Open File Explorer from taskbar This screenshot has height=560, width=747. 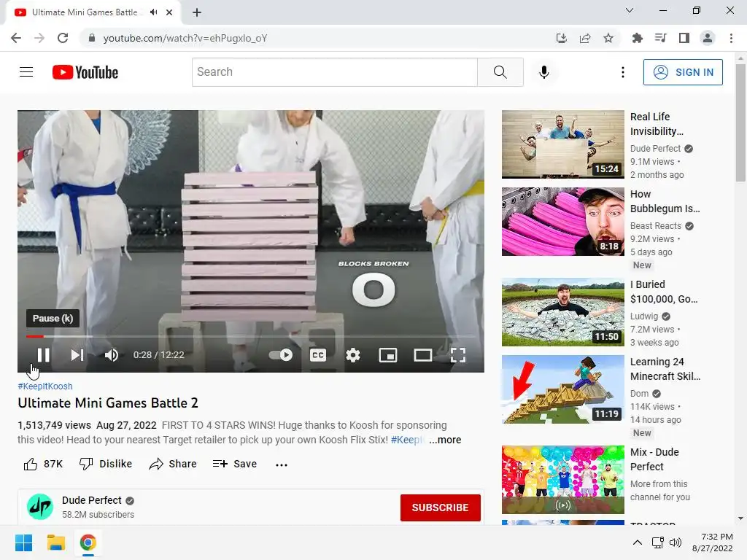[x=55, y=542]
